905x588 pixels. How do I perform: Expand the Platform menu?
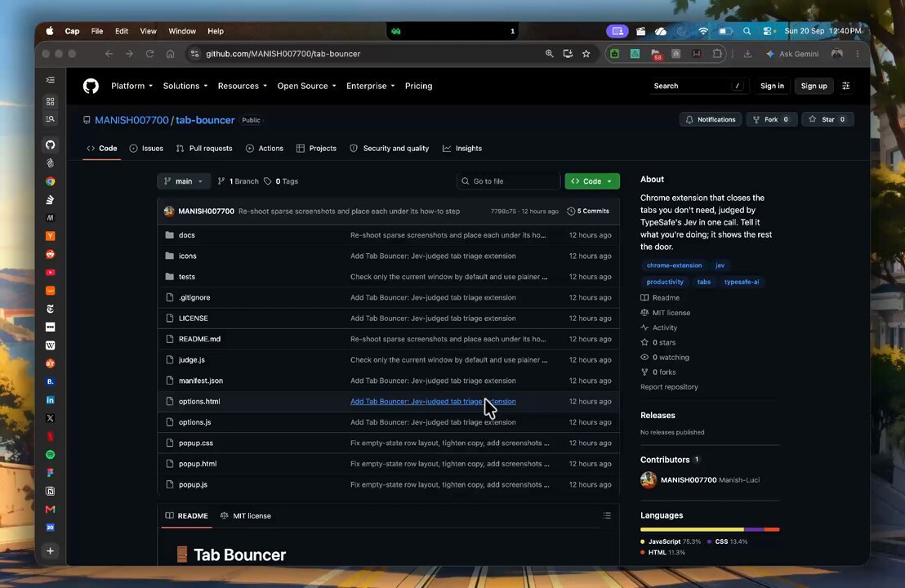click(x=132, y=86)
